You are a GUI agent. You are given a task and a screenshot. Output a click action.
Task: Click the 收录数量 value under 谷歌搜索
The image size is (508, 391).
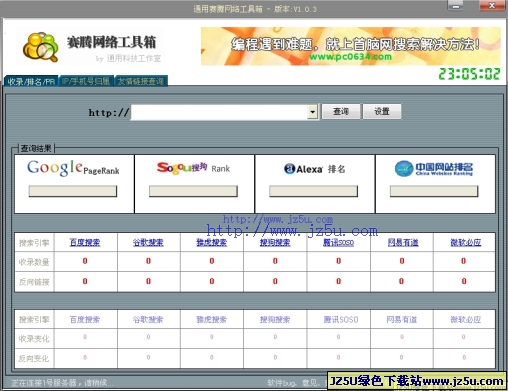point(148,261)
